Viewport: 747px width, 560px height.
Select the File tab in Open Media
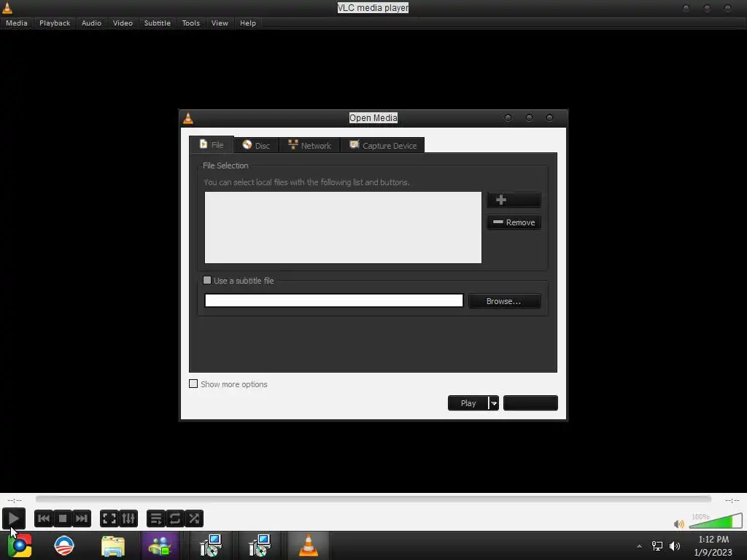(212, 145)
